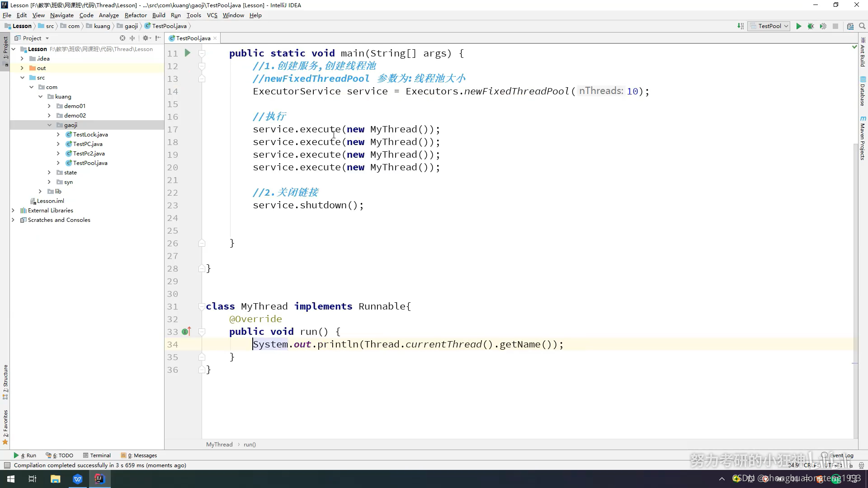
Task: Hide the Project tool window
Action: tap(158, 38)
